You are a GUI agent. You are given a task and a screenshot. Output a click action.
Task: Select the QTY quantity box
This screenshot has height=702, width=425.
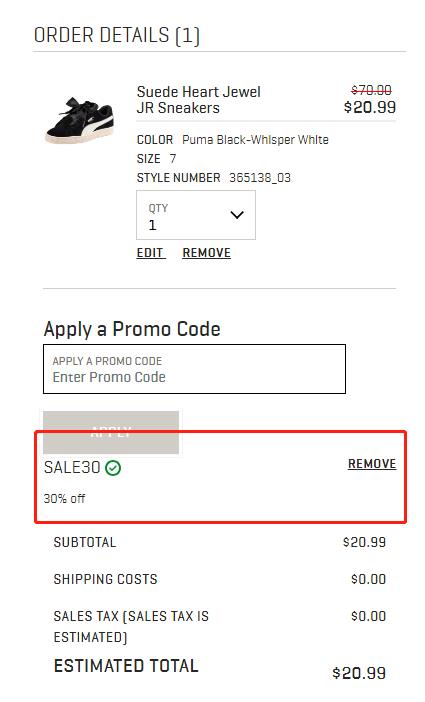click(x=196, y=215)
